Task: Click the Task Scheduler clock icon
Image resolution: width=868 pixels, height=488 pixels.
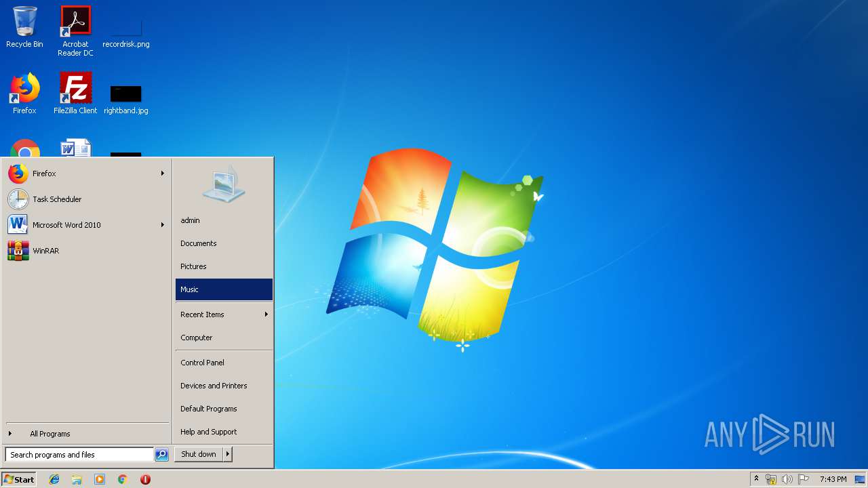Action: point(18,199)
